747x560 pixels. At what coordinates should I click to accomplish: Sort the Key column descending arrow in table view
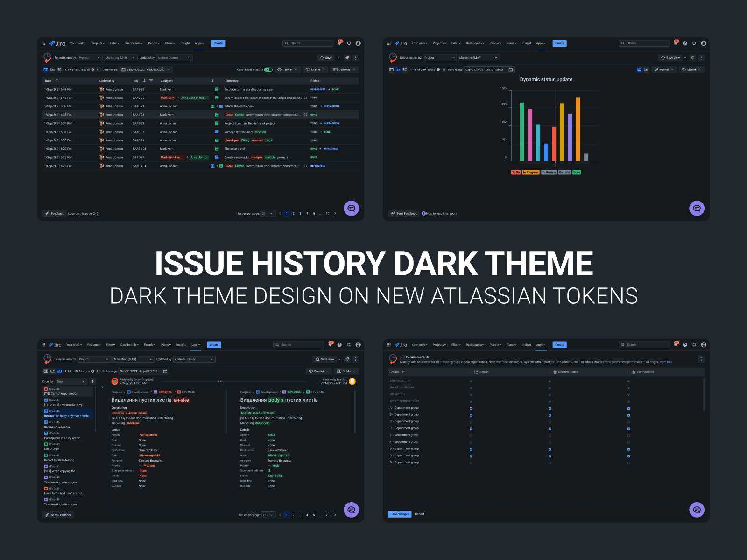(144, 81)
